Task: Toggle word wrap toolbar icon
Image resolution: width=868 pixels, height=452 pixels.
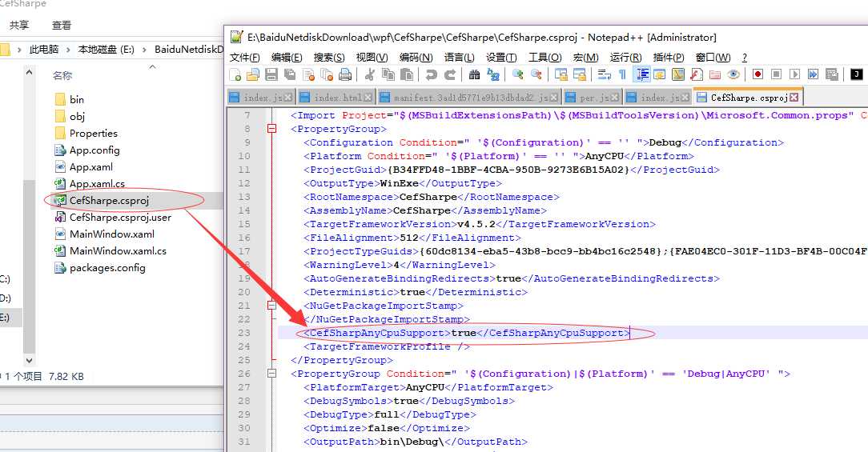Action: coord(605,74)
